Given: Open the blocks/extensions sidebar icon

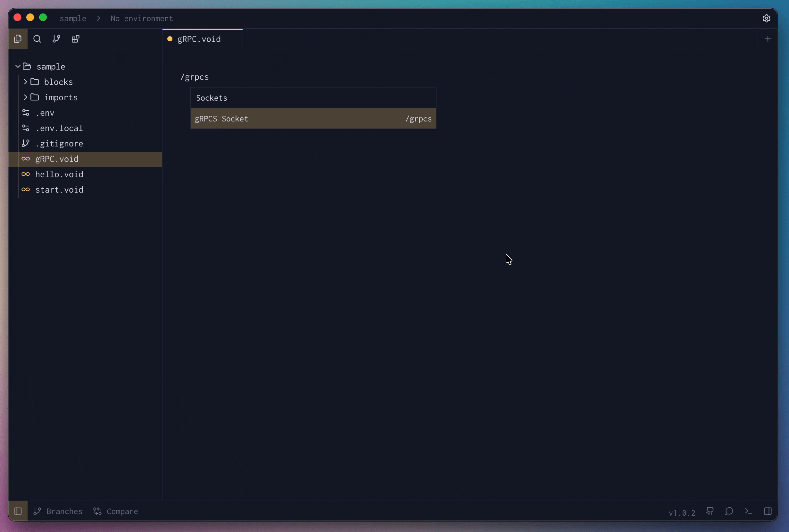Looking at the screenshot, I should [76, 39].
